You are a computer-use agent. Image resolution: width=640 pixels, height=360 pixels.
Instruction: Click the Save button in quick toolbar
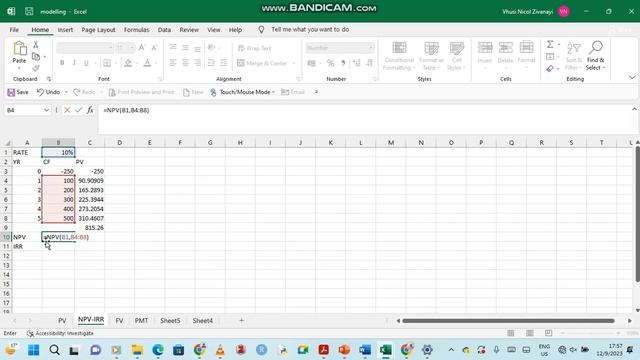18,92
